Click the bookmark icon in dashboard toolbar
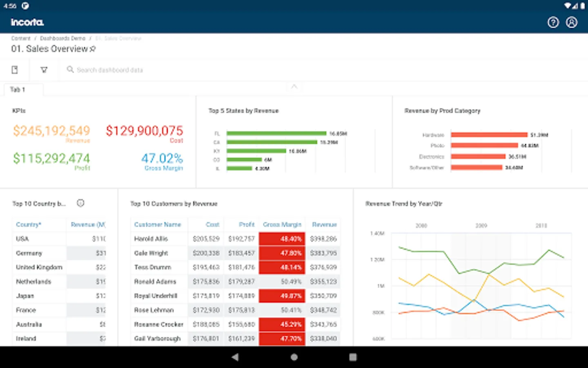Image resolution: width=588 pixels, height=368 pixels. click(x=15, y=70)
